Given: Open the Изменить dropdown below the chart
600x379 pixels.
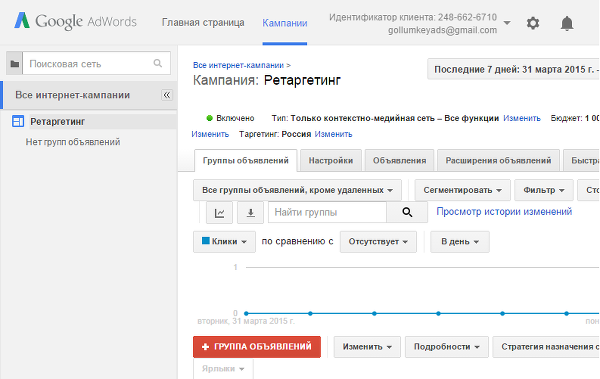Looking at the screenshot, I should click(x=367, y=347).
